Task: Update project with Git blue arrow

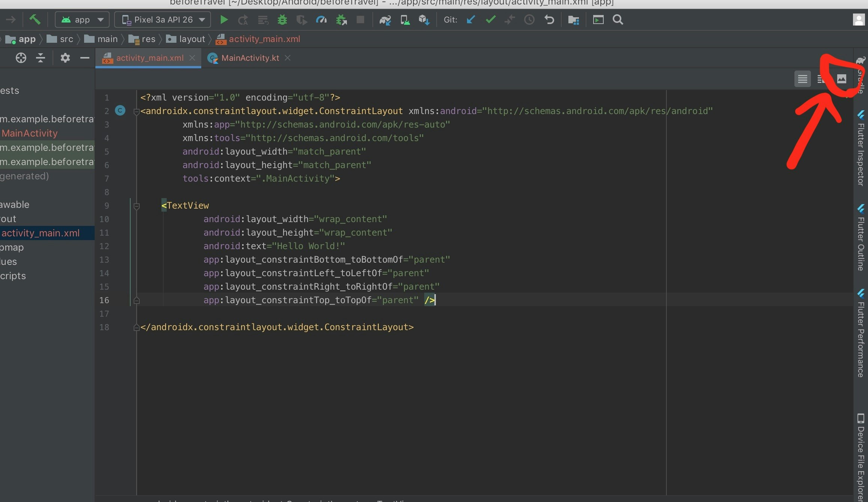Action: tap(471, 20)
